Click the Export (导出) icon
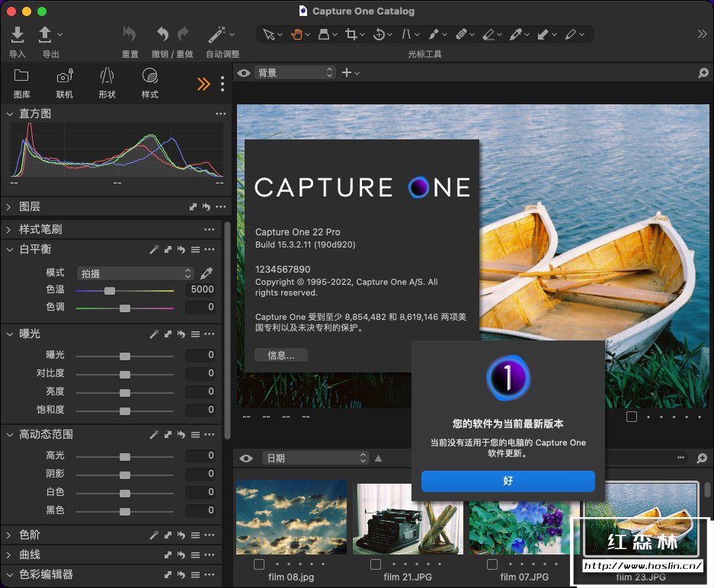This screenshot has width=714, height=588. pyautogui.click(x=45, y=34)
